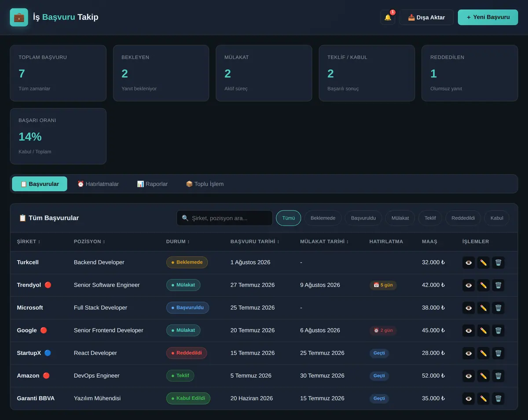This screenshot has height=420, width=528.
Task: Click the Dışa Aktar button
Action: (426, 18)
